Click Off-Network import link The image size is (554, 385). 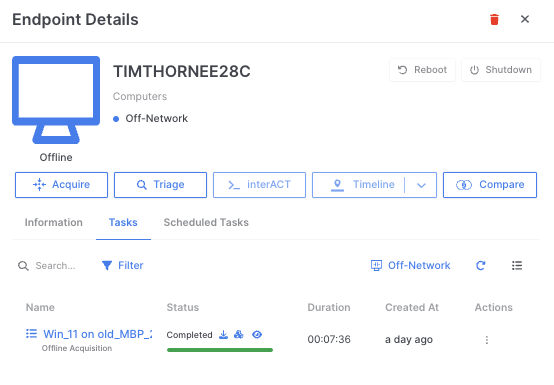[x=411, y=266]
